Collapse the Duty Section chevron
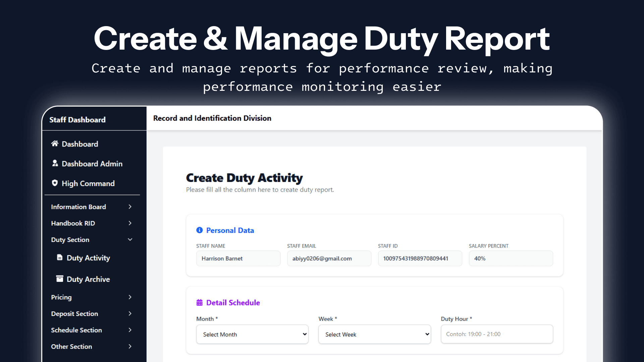644x362 pixels. (130, 240)
